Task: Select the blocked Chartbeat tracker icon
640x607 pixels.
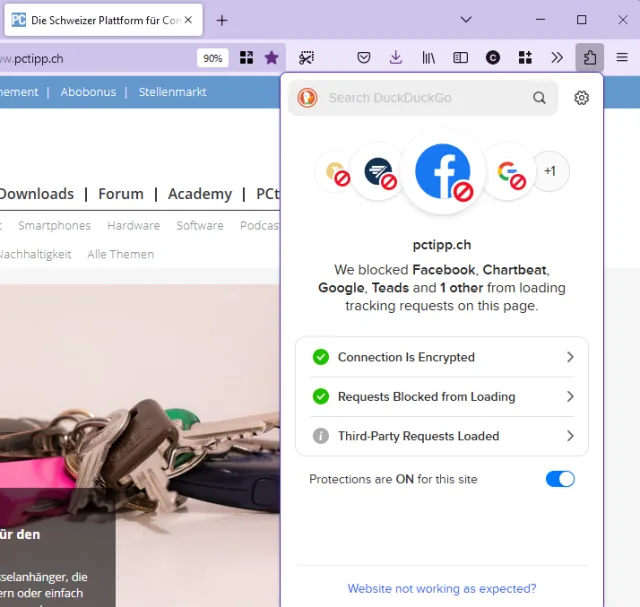Action: point(380,172)
